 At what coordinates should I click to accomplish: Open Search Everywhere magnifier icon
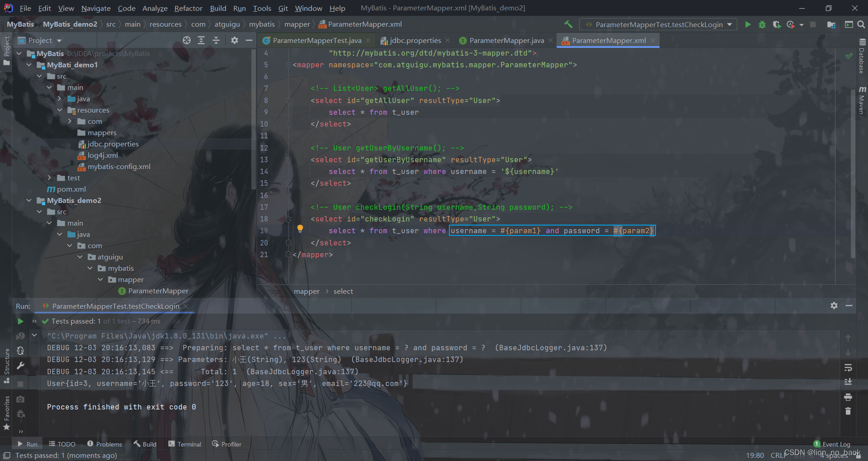point(861,24)
